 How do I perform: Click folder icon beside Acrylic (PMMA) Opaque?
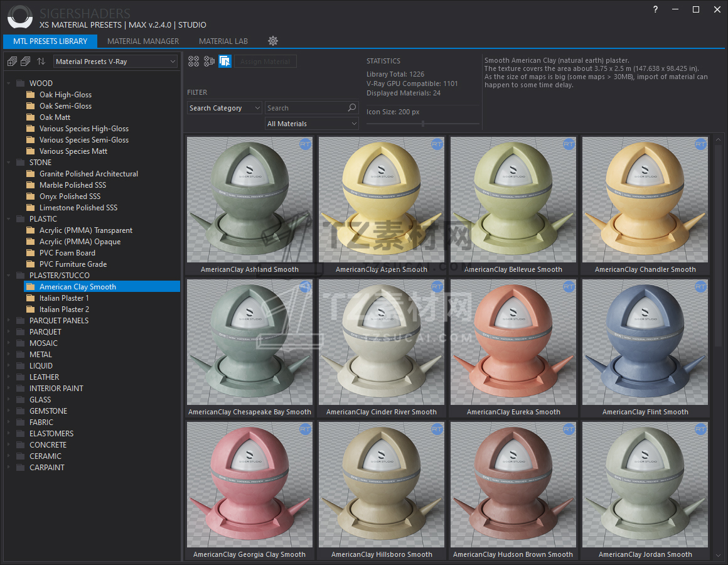(x=31, y=242)
